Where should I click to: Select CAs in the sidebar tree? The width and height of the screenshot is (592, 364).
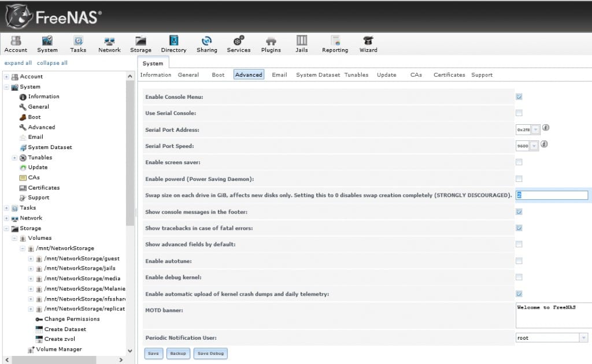coord(29,177)
